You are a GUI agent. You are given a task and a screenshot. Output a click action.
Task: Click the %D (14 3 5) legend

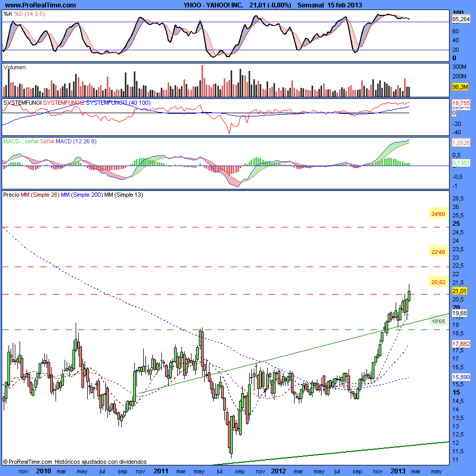(x=30, y=14)
